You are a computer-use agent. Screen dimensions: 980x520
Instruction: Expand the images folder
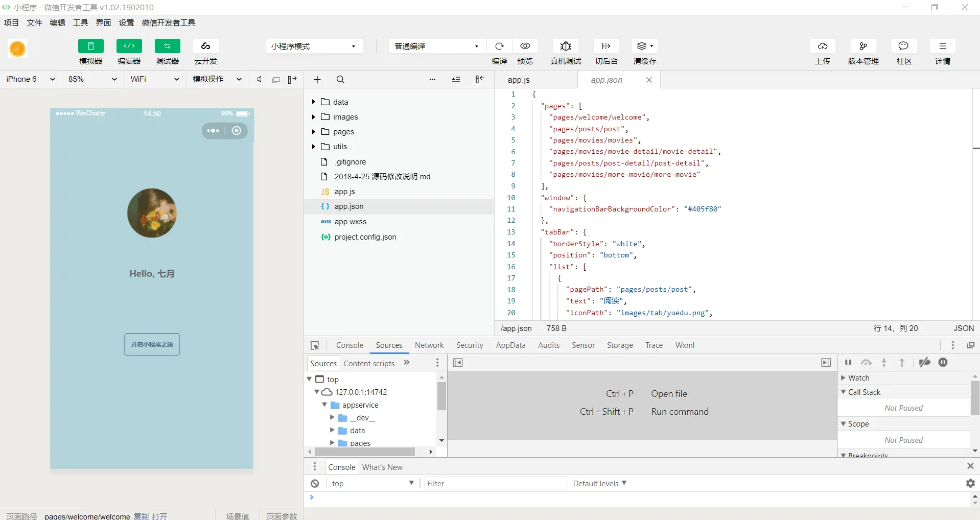click(x=313, y=116)
